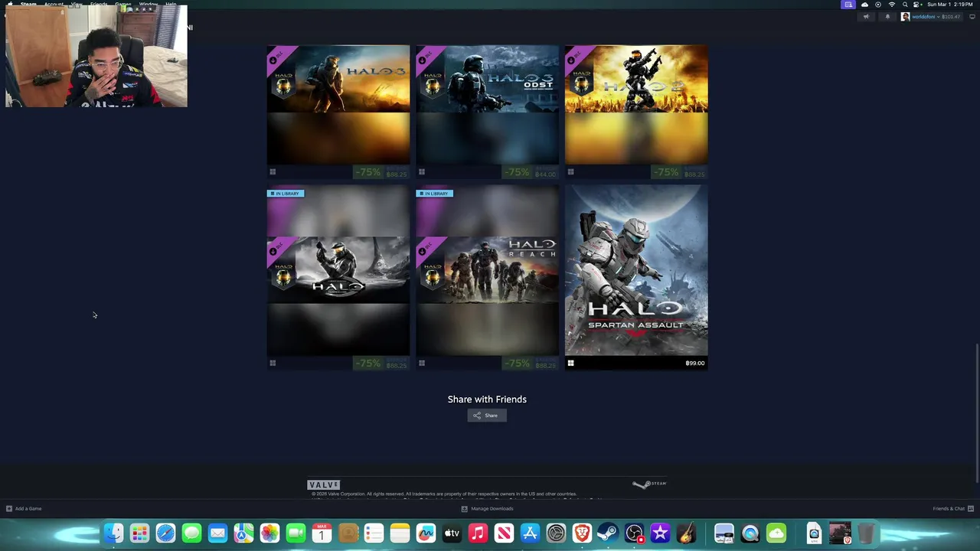
Task: Click the -75% discount badge on Halo 3
Action: (368, 172)
